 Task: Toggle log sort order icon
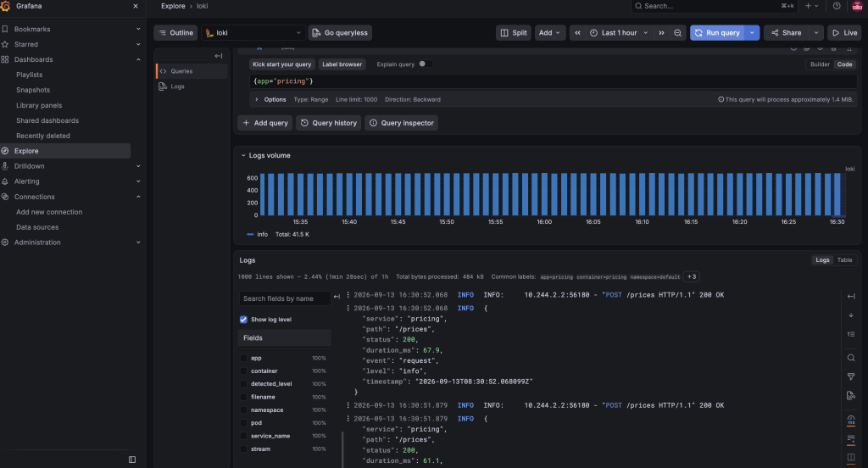(851, 334)
